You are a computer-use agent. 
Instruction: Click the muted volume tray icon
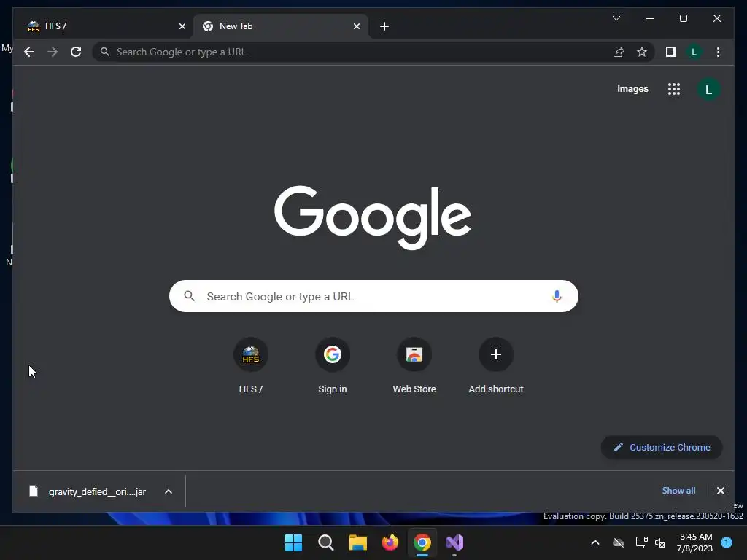click(x=660, y=542)
